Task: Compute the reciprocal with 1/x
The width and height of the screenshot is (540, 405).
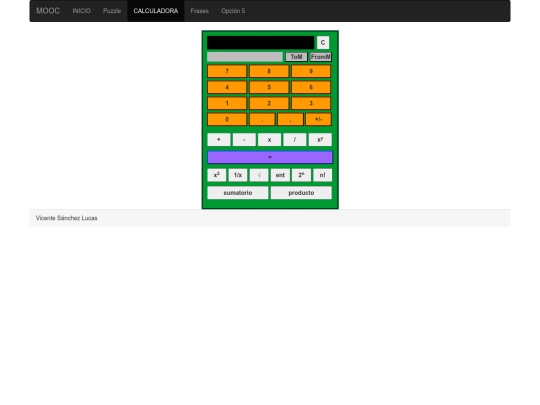Action: coord(238,175)
